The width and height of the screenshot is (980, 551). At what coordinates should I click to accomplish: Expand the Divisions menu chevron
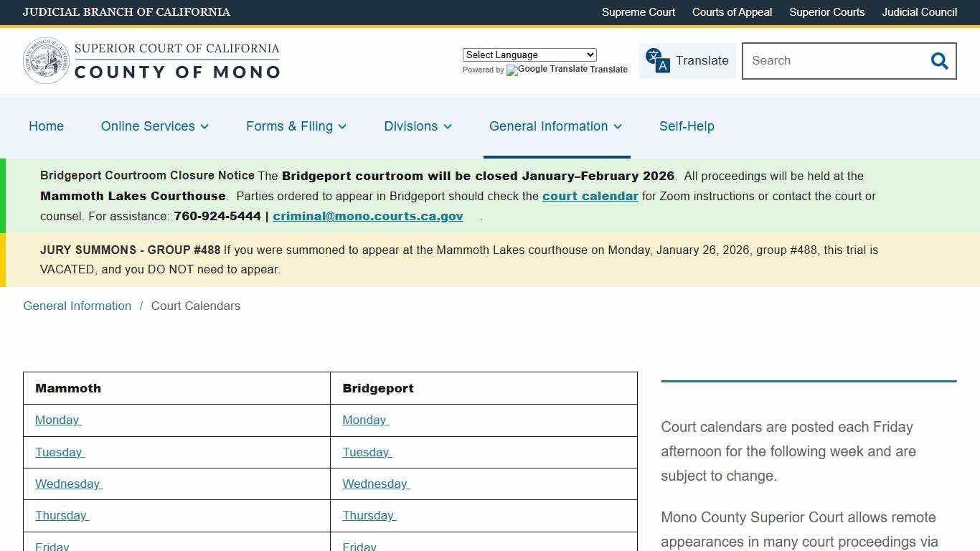coord(447,127)
